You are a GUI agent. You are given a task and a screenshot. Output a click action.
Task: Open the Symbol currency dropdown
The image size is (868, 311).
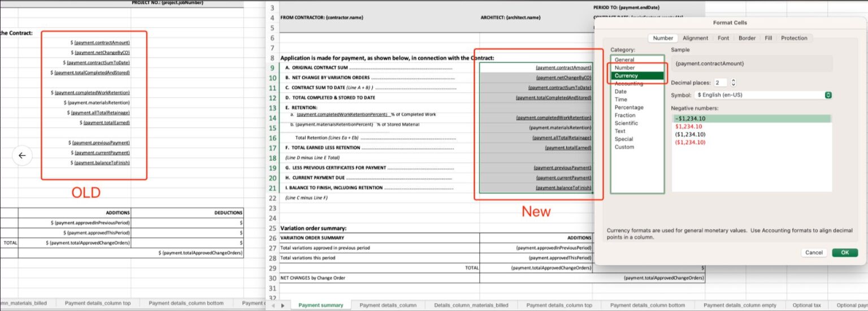tap(763, 95)
